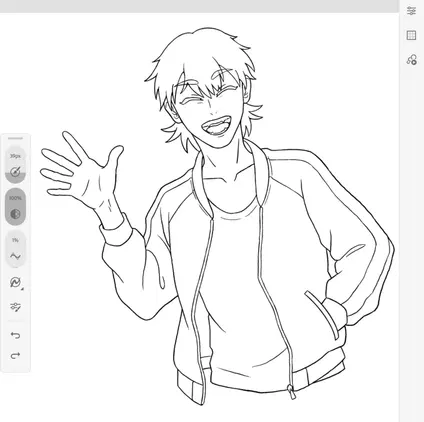
Task: Adjust the 100% brush flow control
Action: 15,207
